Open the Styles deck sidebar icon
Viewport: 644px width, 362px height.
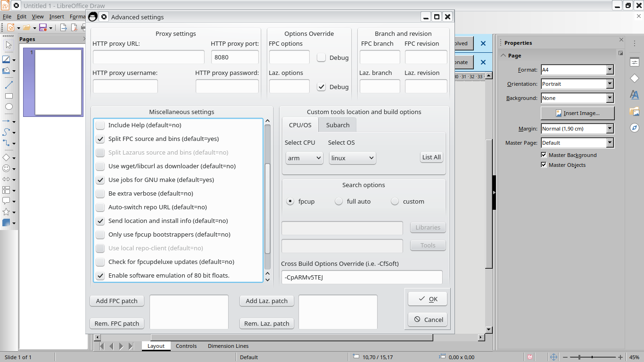[x=635, y=95]
